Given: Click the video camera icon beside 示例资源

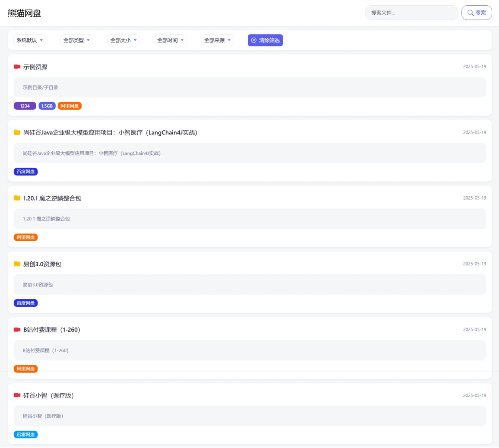Looking at the screenshot, I should tap(17, 67).
